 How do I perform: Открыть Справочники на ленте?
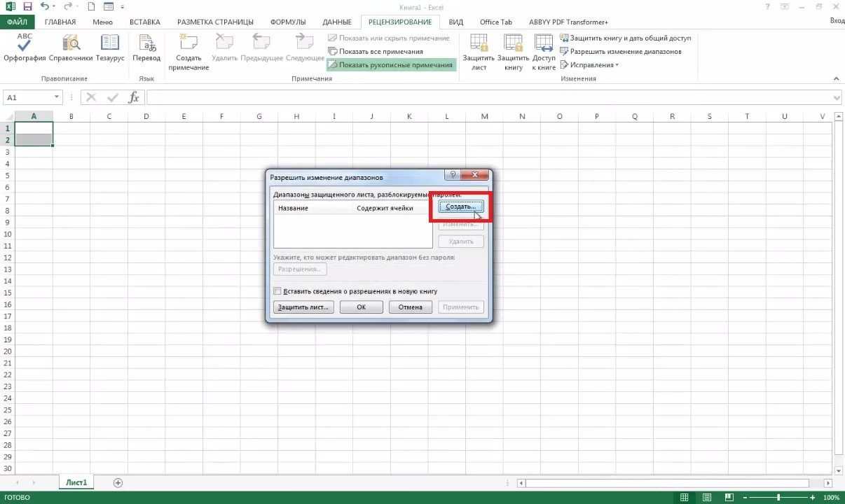[x=70, y=49]
